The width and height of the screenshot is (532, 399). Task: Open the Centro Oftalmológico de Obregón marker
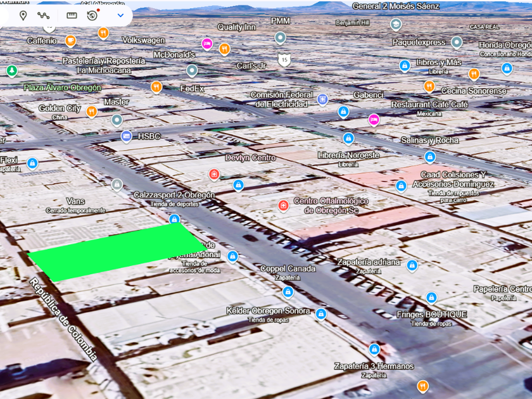point(284,205)
